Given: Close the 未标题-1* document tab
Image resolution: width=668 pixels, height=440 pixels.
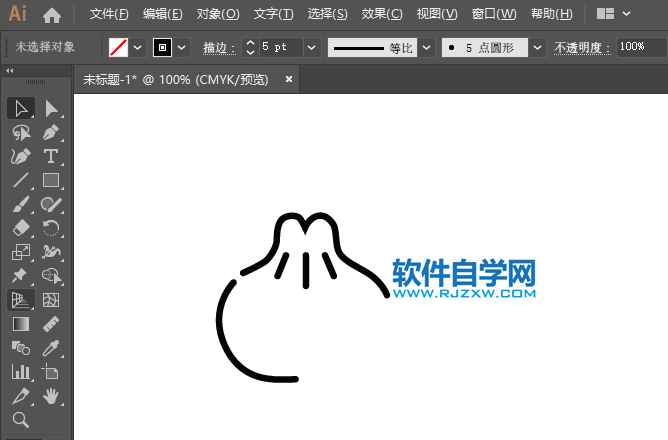Looking at the screenshot, I should pos(289,79).
